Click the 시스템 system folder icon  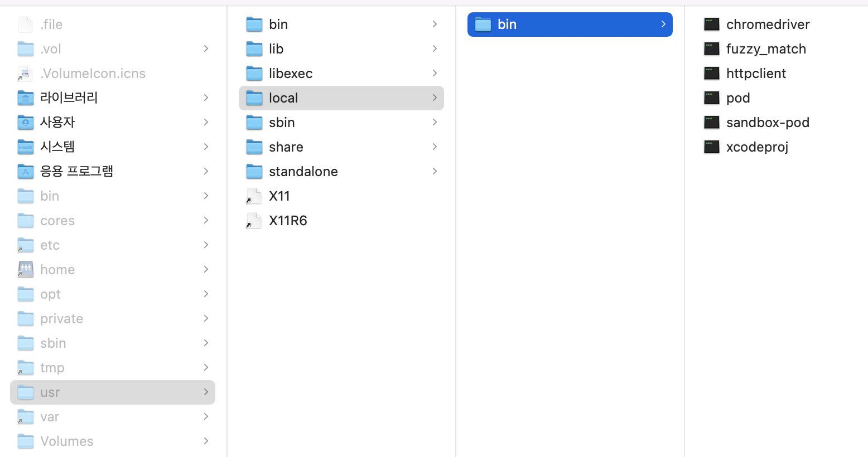[x=26, y=147]
